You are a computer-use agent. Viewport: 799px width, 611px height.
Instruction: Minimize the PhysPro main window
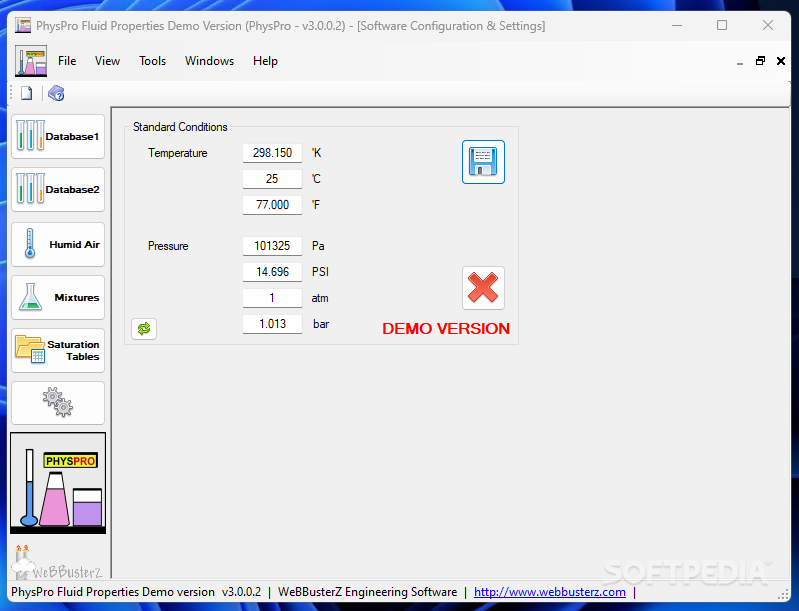pyautogui.click(x=677, y=25)
